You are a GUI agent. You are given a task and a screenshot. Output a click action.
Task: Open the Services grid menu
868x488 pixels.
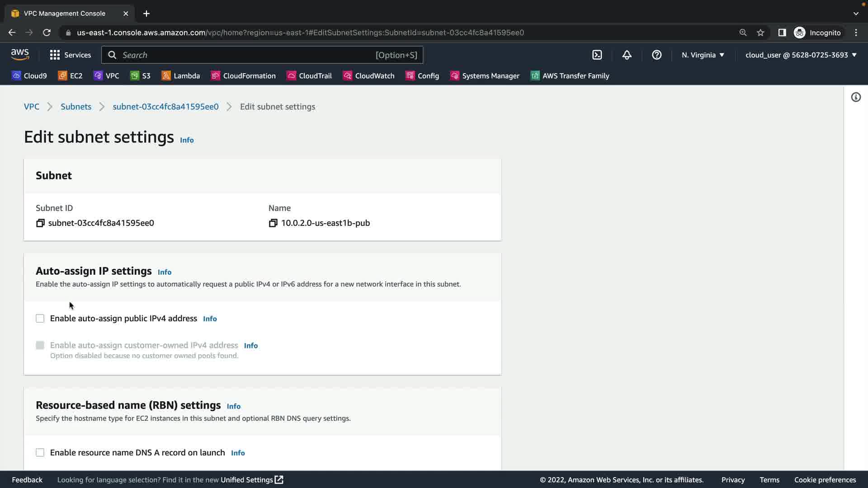tap(70, 55)
